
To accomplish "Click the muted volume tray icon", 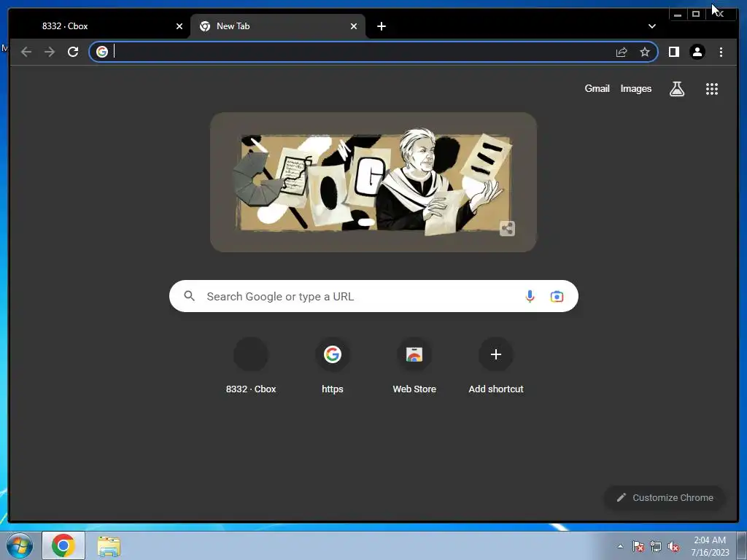I will (673, 546).
